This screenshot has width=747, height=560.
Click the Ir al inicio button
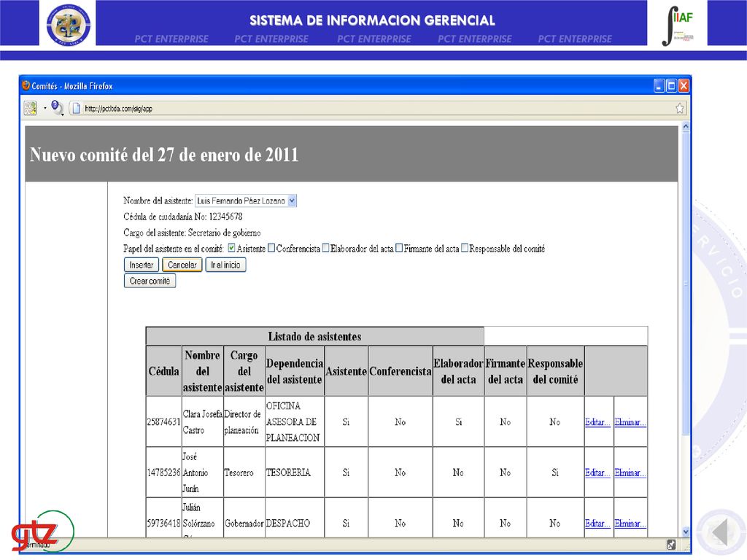point(225,265)
